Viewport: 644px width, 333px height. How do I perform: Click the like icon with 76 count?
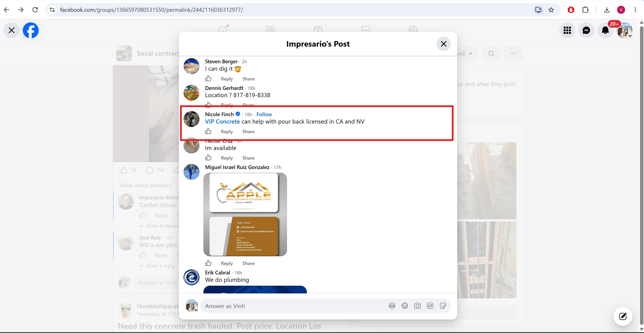[123, 170]
